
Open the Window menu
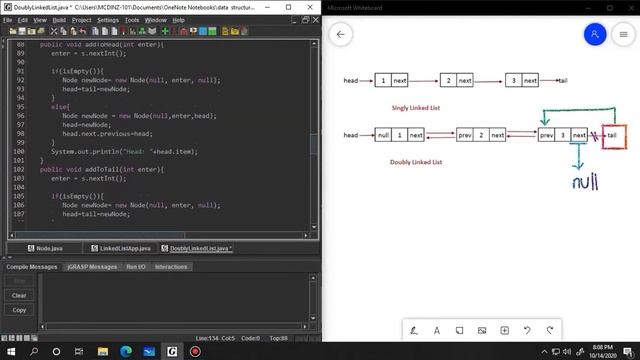pos(156,20)
